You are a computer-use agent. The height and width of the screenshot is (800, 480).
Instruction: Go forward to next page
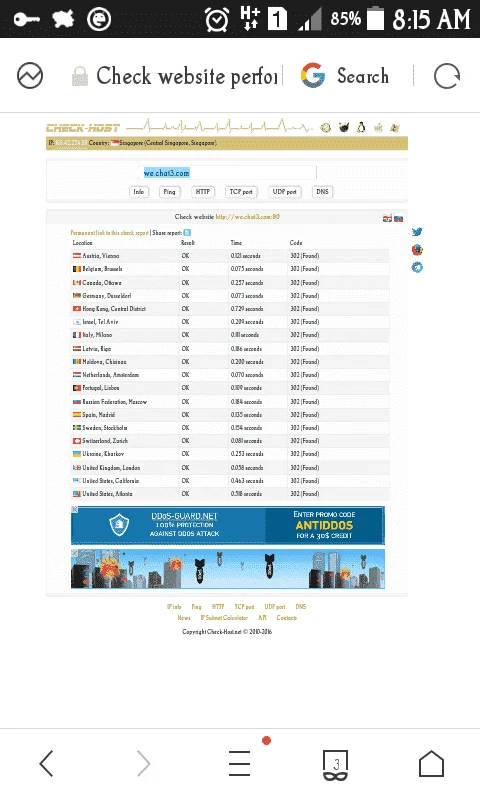click(143, 763)
